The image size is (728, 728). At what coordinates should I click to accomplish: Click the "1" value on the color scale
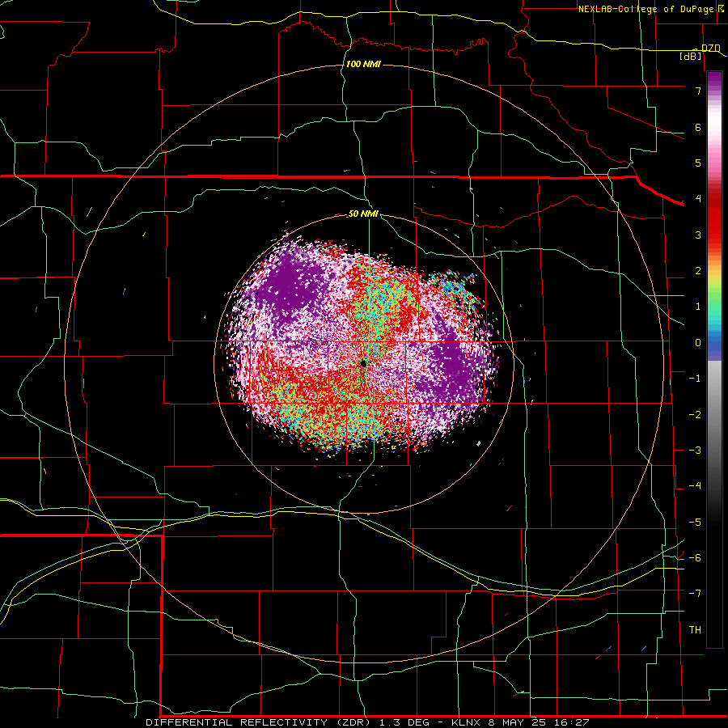[x=698, y=307]
